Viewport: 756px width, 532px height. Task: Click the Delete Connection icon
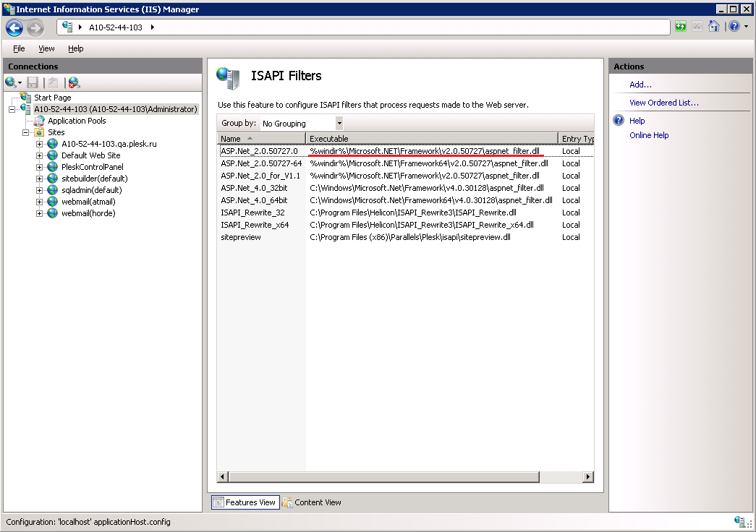(x=74, y=83)
